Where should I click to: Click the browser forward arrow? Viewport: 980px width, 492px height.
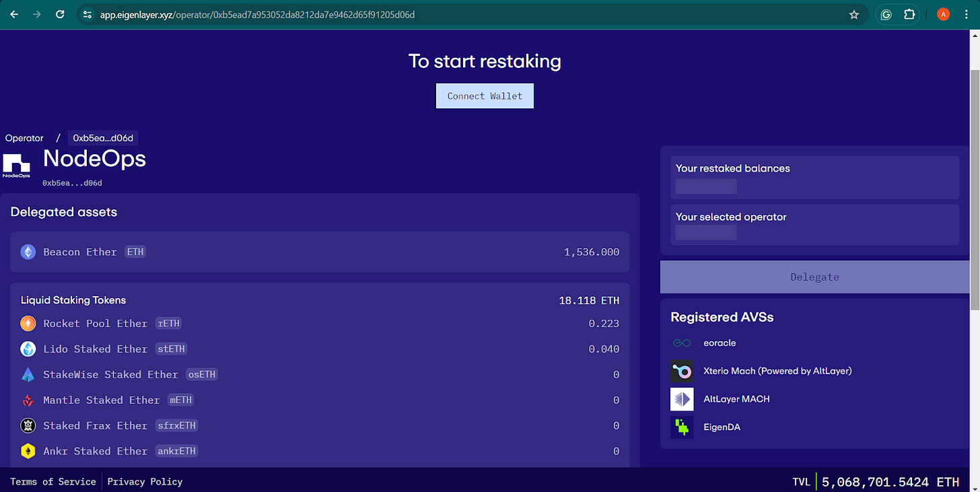37,14
